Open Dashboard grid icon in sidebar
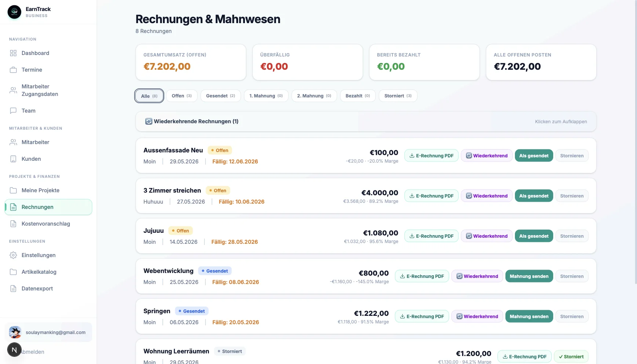 coord(13,53)
